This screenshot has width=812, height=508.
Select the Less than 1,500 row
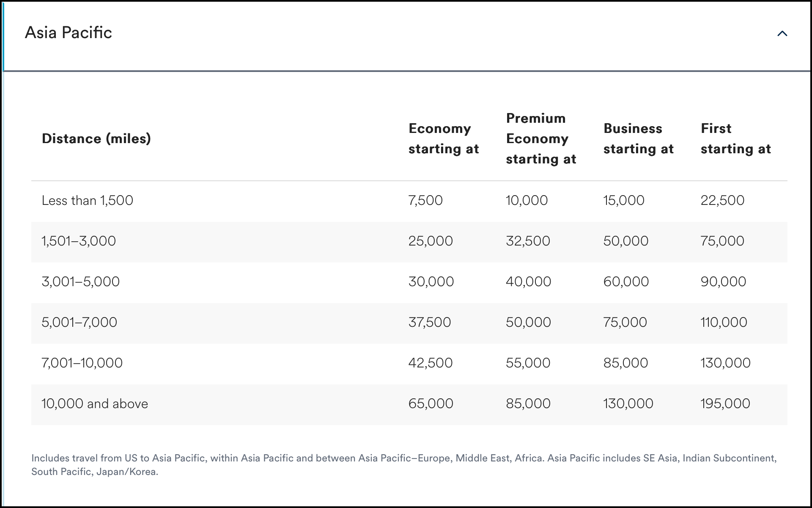tap(88, 200)
